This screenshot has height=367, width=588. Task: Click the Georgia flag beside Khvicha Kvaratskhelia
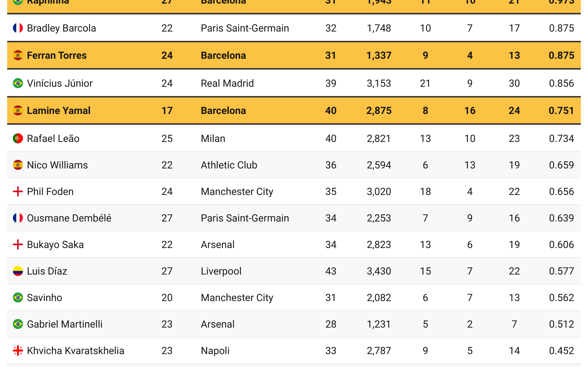18,351
